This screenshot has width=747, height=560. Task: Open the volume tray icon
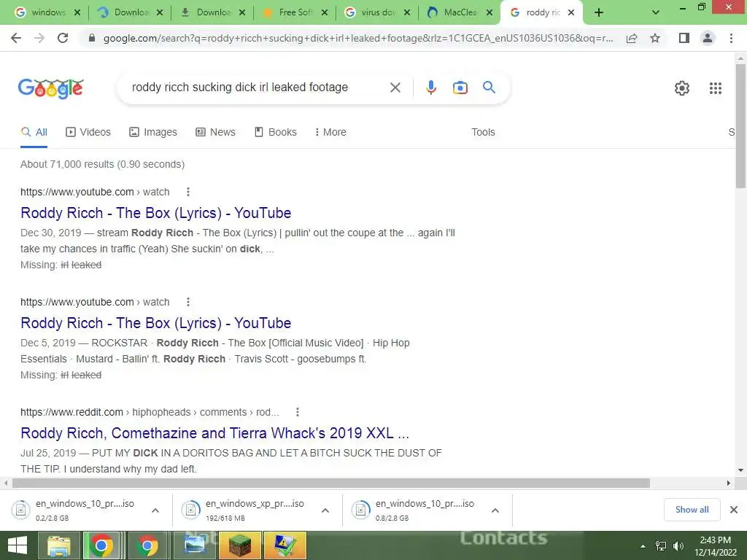(x=678, y=546)
